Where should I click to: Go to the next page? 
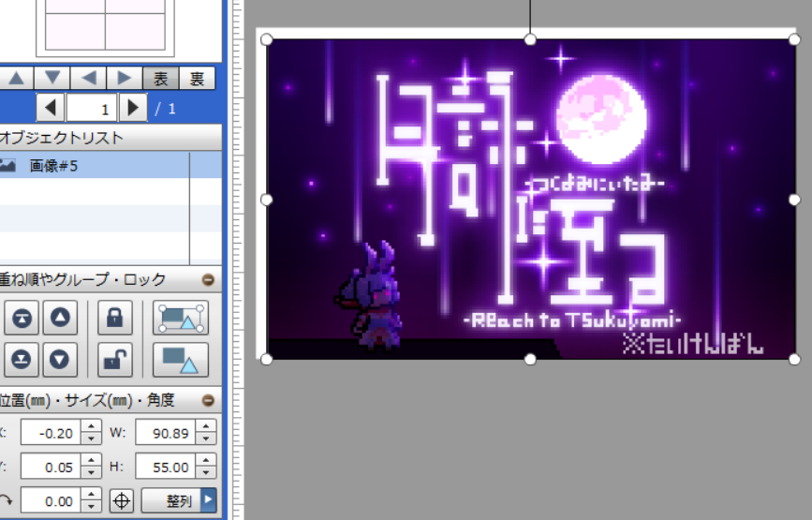coord(133,108)
